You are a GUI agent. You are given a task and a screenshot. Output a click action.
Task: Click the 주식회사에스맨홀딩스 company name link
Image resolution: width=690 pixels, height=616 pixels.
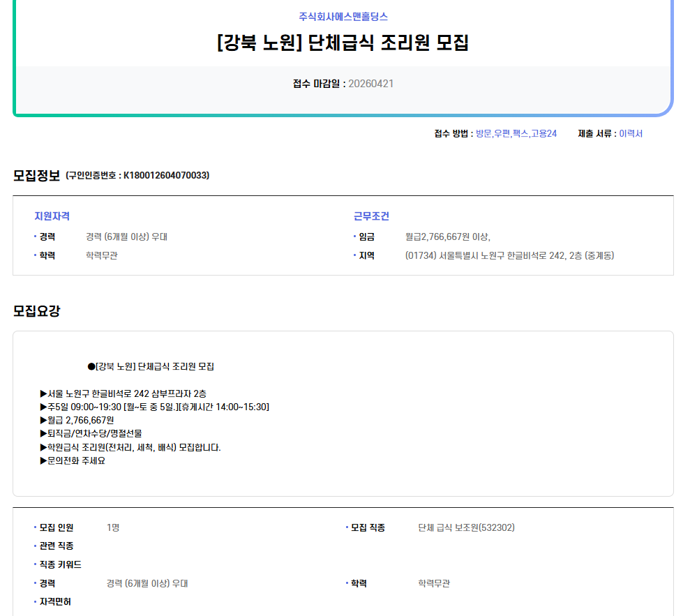point(343,16)
